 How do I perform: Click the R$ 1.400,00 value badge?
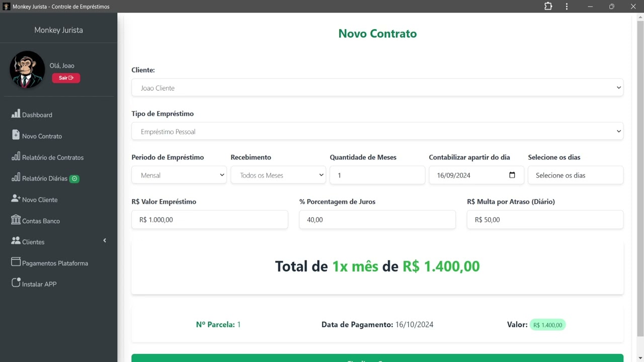pos(547,325)
